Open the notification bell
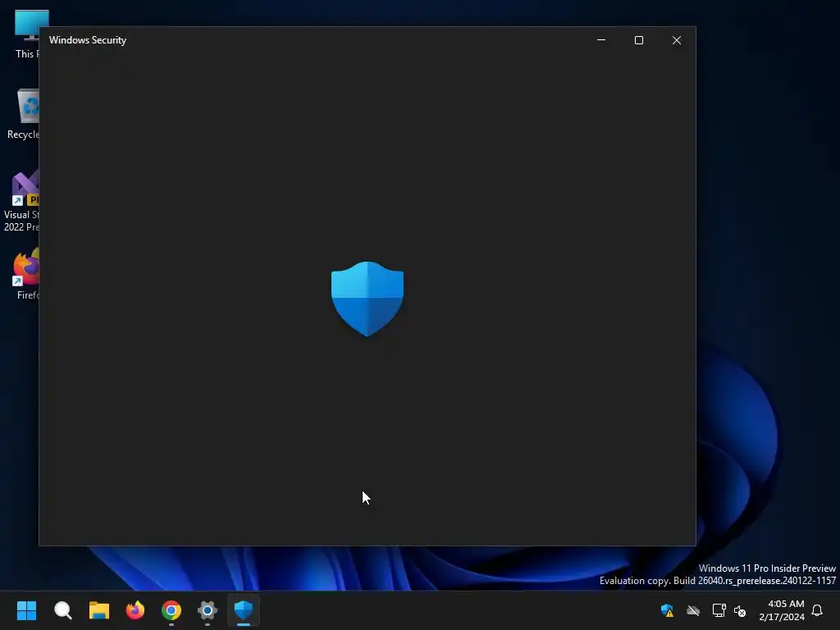 pos(817,610)
